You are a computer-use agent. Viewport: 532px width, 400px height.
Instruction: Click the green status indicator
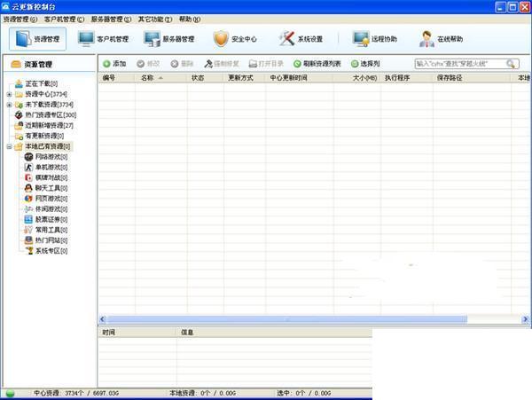[x=10, y=393]
